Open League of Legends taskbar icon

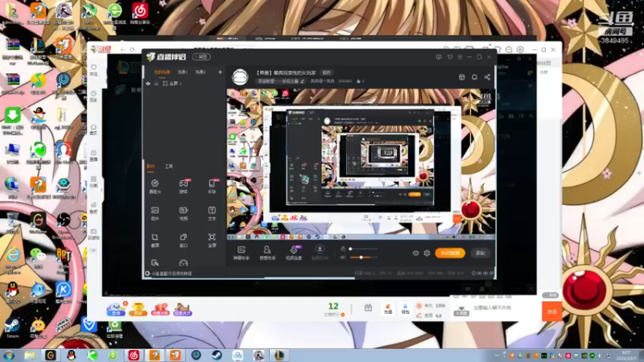tap(279, 355)
